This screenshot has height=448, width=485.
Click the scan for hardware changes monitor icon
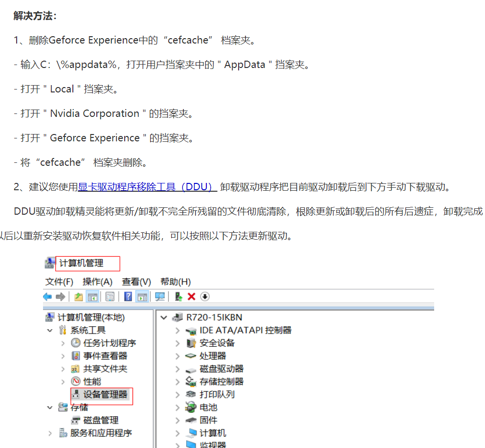click(x=160, y=297)
